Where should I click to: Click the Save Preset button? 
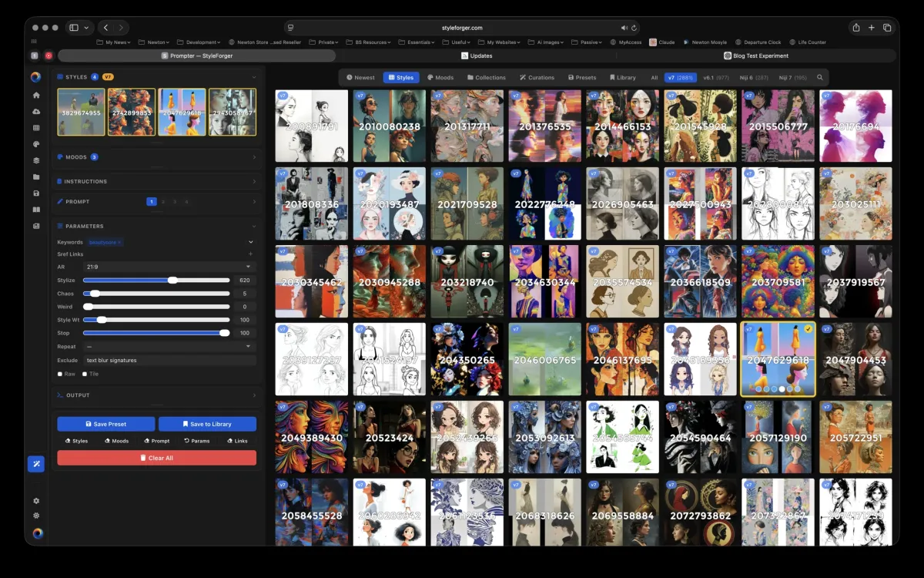coord(106,424)
